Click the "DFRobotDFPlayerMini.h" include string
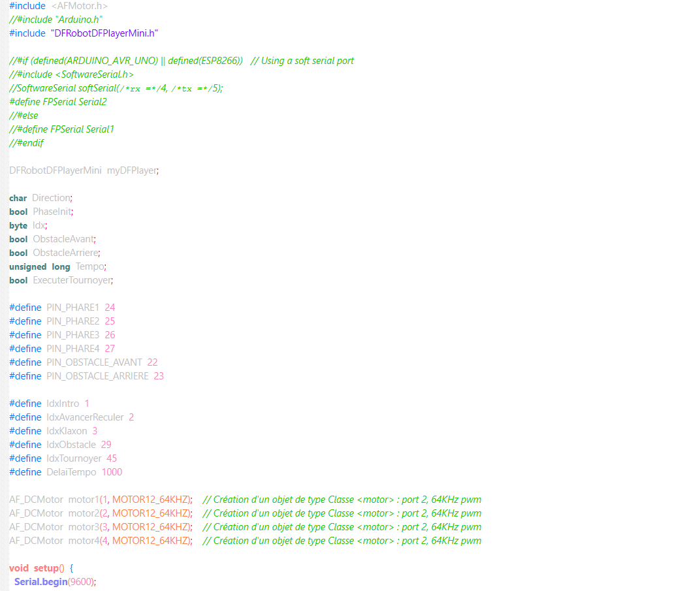The width and height of the screenshot is (700, 591). point(104,33)
